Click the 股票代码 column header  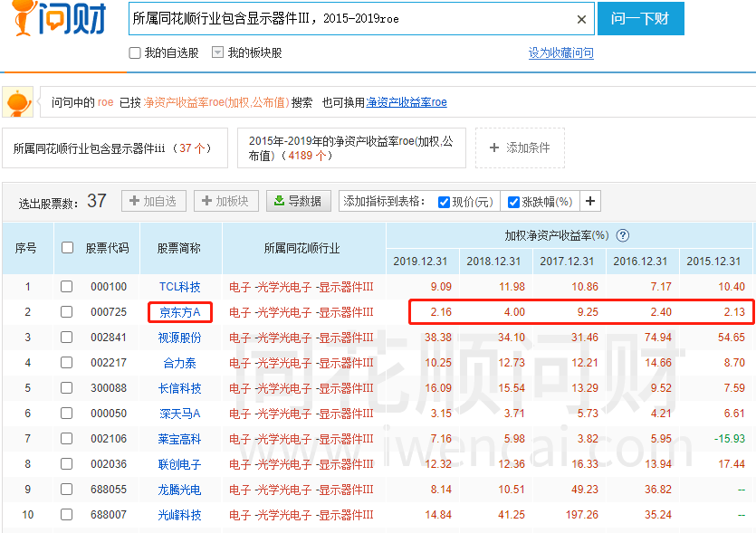click(x=107, y=248)
